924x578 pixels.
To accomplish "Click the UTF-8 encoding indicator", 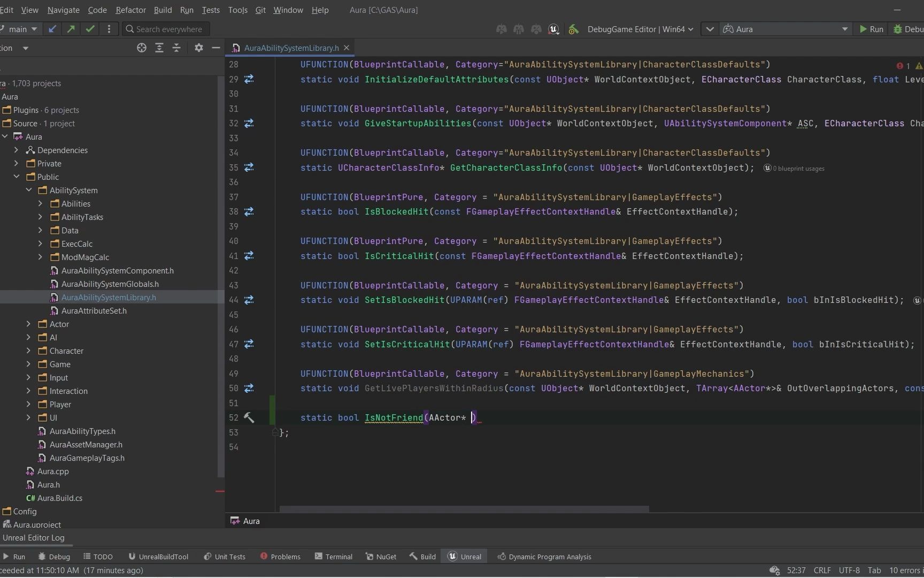I will coord(849,571).
